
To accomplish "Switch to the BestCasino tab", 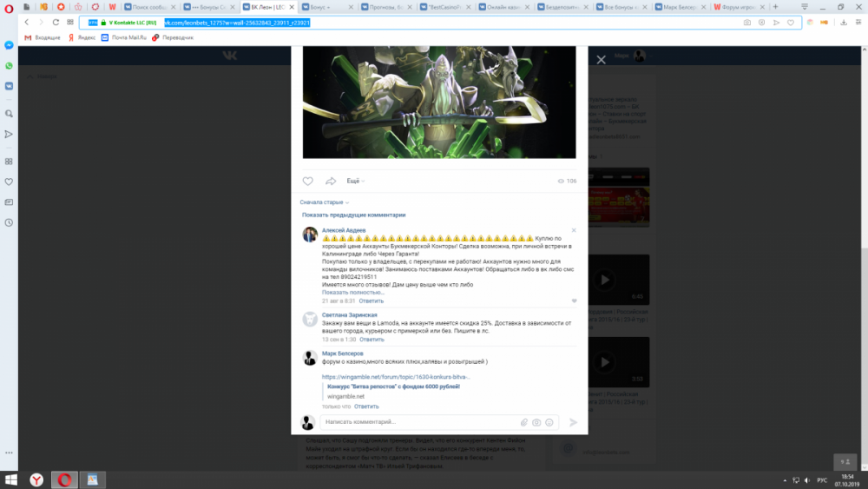I will [x=446, y=7].
